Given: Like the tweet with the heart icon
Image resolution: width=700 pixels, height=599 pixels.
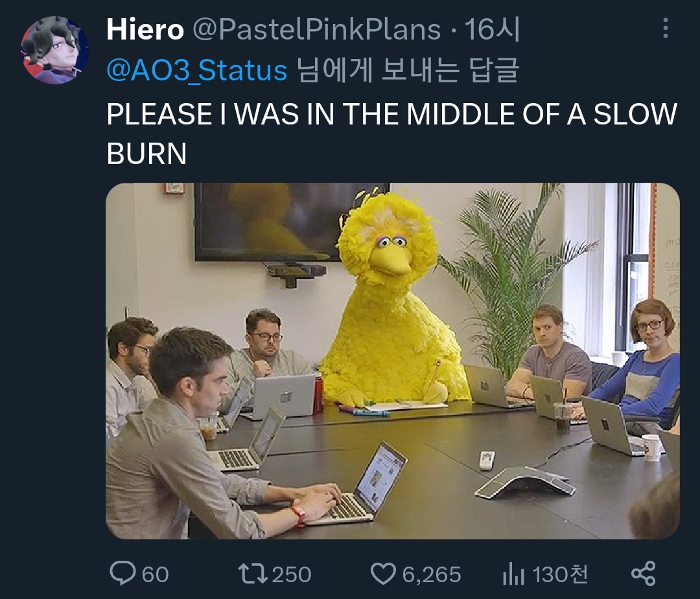Looking at the screenshot, I should tap(383, 574).
